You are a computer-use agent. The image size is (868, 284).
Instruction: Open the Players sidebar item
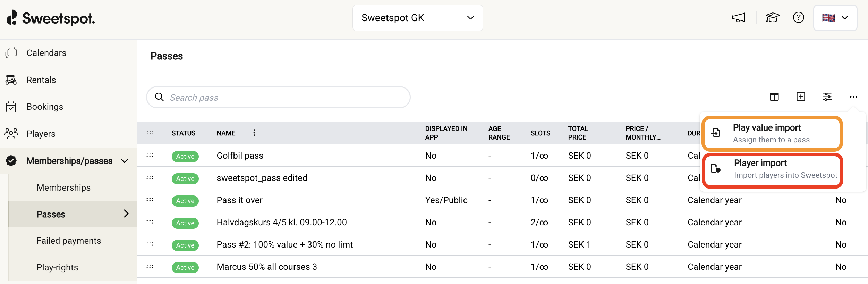coord(41,134)
